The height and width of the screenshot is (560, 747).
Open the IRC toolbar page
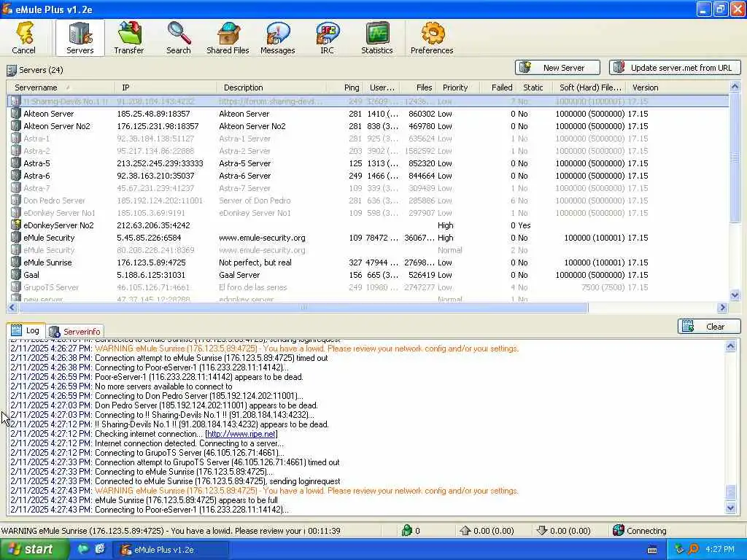pyautogui.click(x=328, y=38)
